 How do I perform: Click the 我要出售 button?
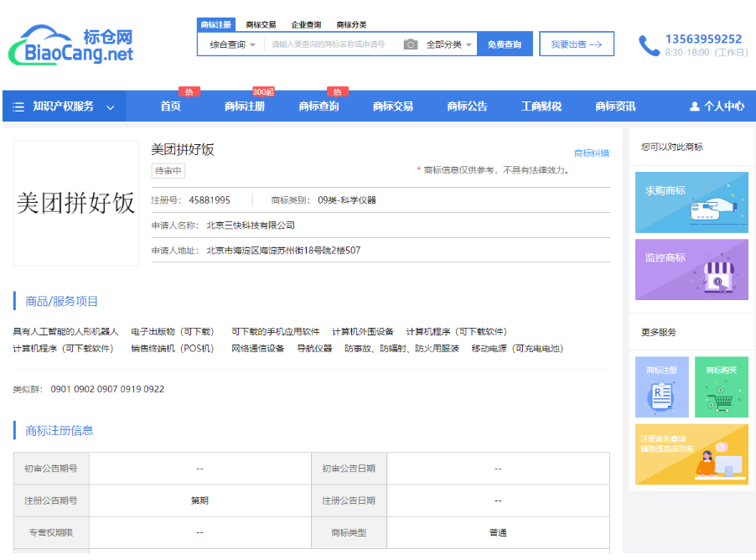coord(577,44)
